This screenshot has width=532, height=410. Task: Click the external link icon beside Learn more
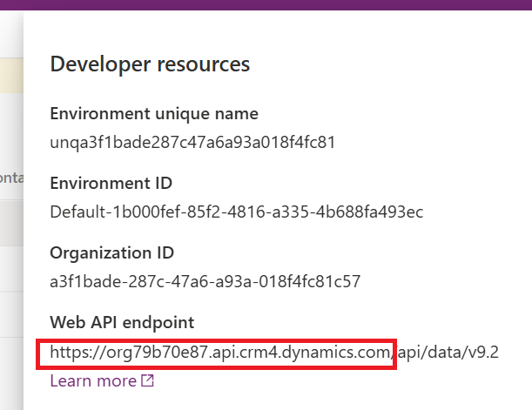pos(147,381)
